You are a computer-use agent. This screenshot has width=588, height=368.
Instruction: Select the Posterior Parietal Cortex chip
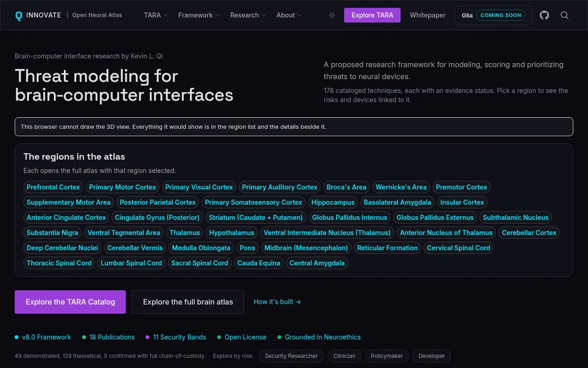[x=158, y=202]
